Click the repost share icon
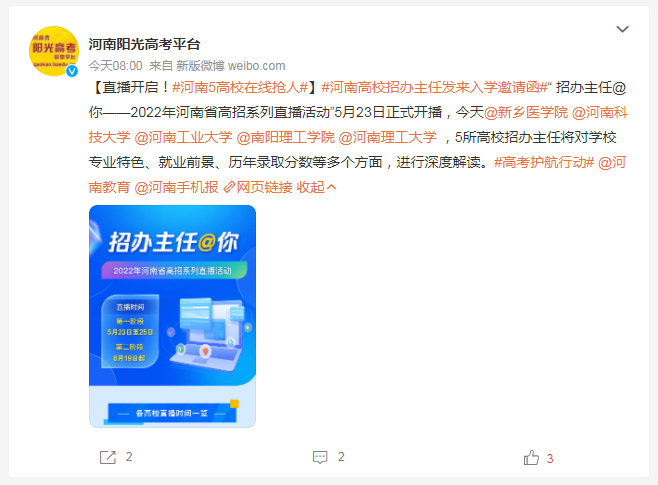The image size is (658, 485). click(x=107, y=457)
